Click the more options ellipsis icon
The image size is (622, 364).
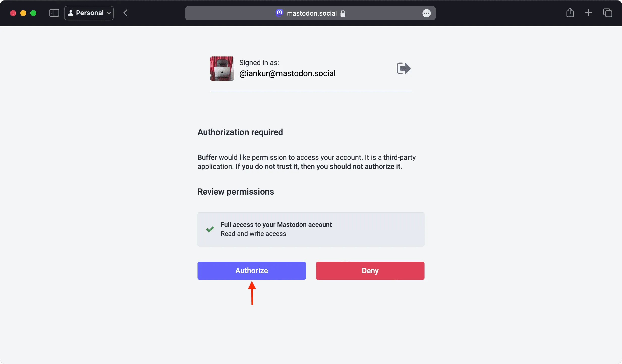[x=427, y=13]
